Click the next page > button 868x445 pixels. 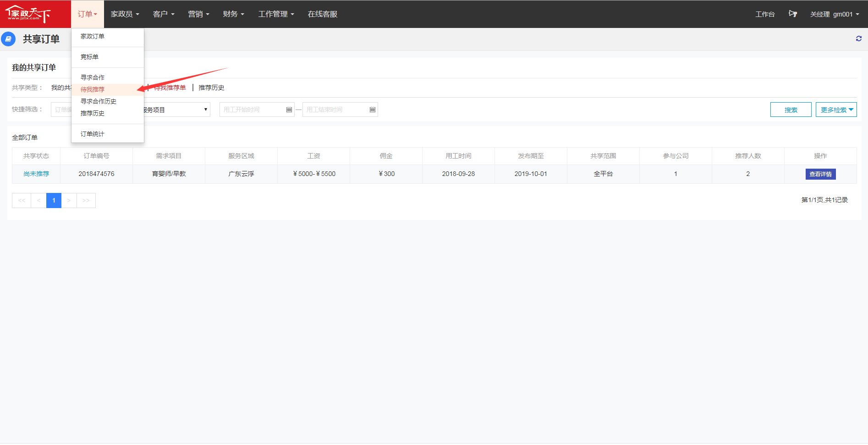point(69,200)
